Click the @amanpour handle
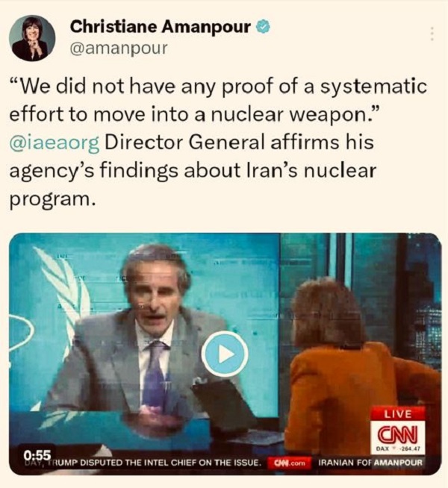 (x=119, y=49)
